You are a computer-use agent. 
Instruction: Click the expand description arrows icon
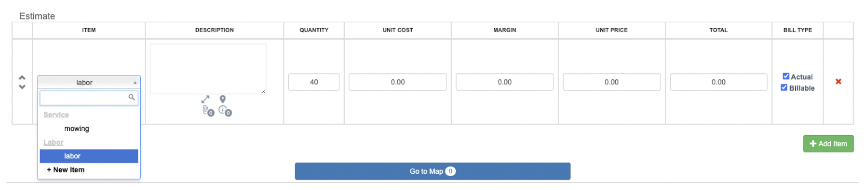205,99
